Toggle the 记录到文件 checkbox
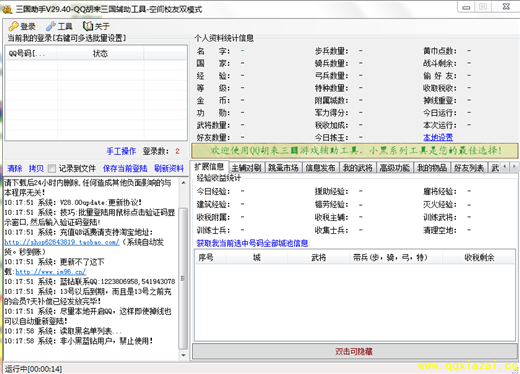The height and width of the screenshot is (374, 520). (52, 169)
